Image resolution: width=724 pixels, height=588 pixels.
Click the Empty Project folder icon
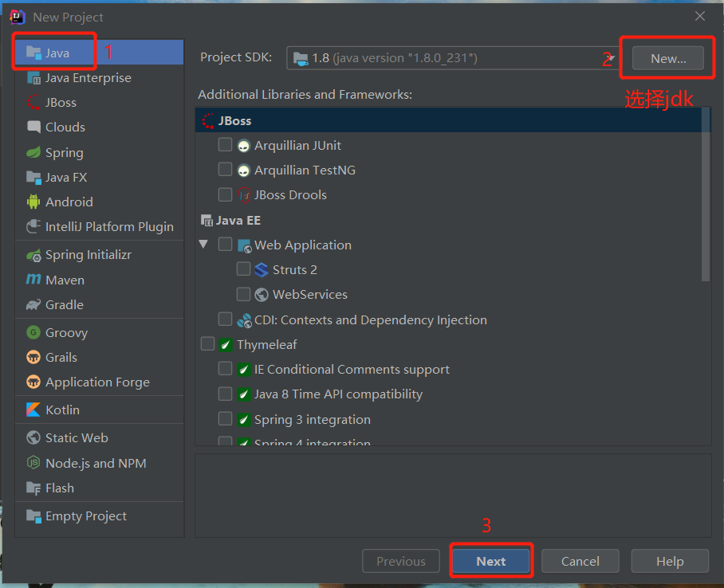[33, 515]
